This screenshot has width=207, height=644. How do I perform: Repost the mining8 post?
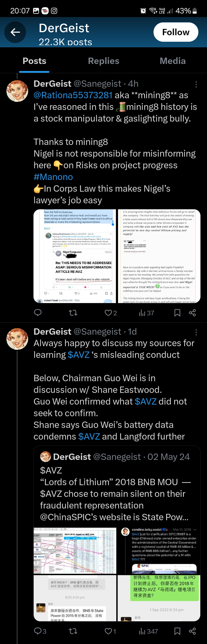73,313
